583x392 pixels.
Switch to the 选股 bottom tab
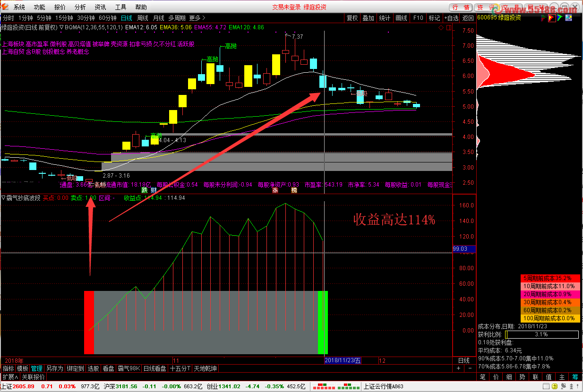pos(93,368)
